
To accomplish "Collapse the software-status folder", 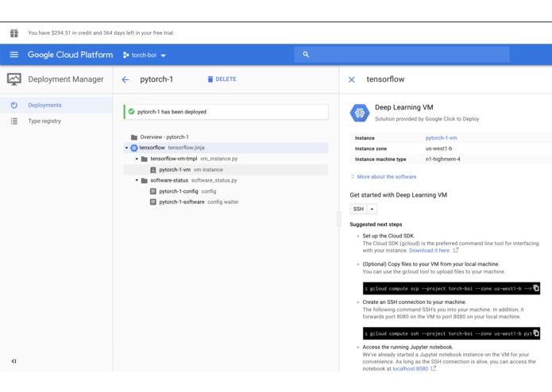I will coord(137,180).
